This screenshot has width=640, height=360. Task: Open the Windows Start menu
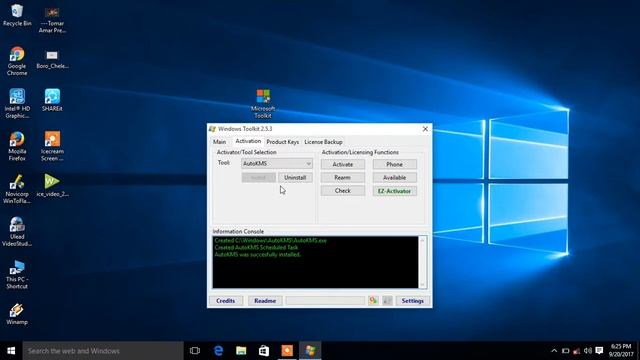pyautogui.click(x=11, y=351)
